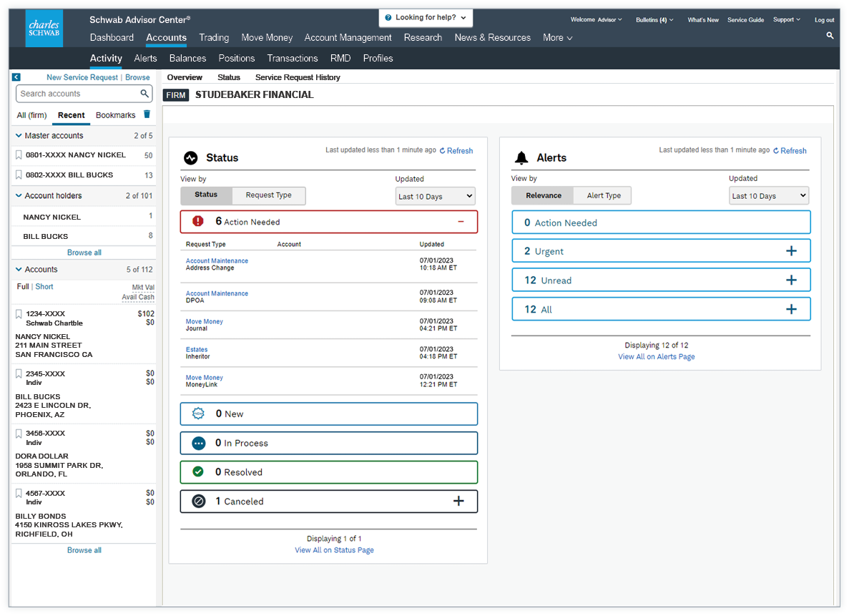Click the search accounts magnifier icon
849x616 pixels.
[x=144, y=94]
